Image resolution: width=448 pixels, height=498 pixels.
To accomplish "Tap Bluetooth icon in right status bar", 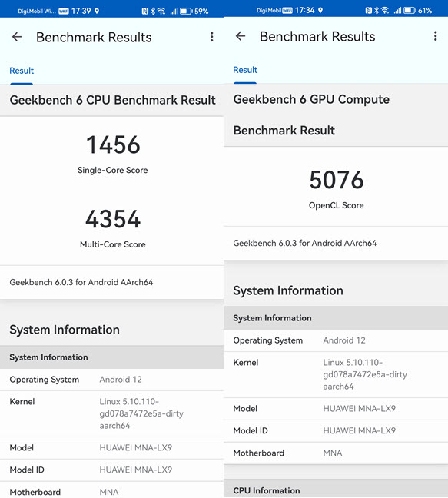I will pos(377,11).
